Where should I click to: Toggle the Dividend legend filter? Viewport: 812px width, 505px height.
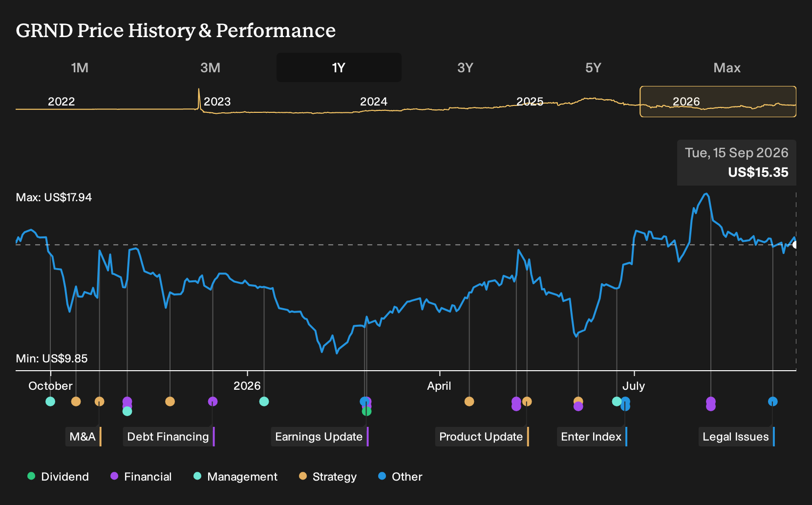coord(58,477)
